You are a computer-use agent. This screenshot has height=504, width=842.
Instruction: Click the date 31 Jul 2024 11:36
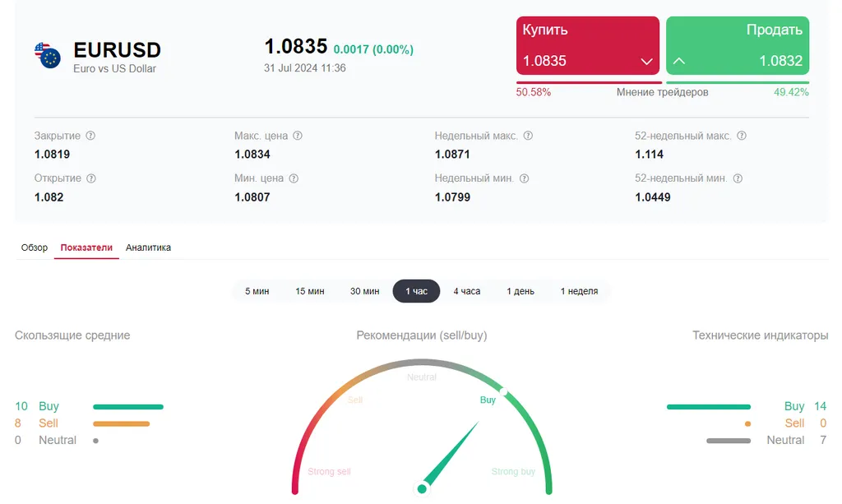pos(305,68)
